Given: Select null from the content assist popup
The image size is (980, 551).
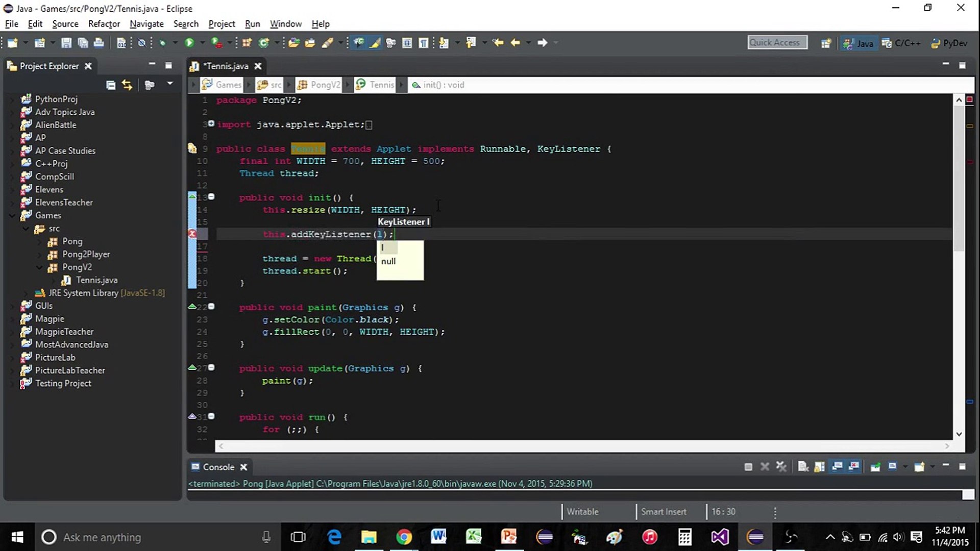Looking at the screenshot, I should tap(389, 261).
